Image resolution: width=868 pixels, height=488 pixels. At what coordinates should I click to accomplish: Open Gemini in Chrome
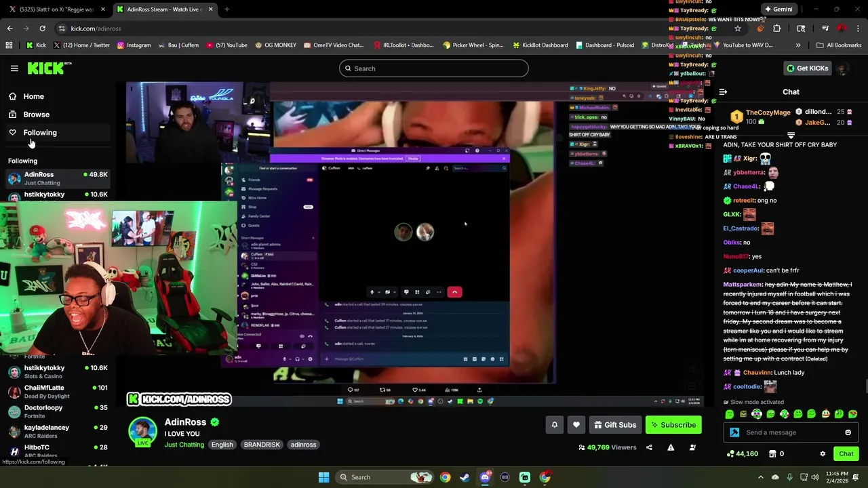click(x=778, y=9)
